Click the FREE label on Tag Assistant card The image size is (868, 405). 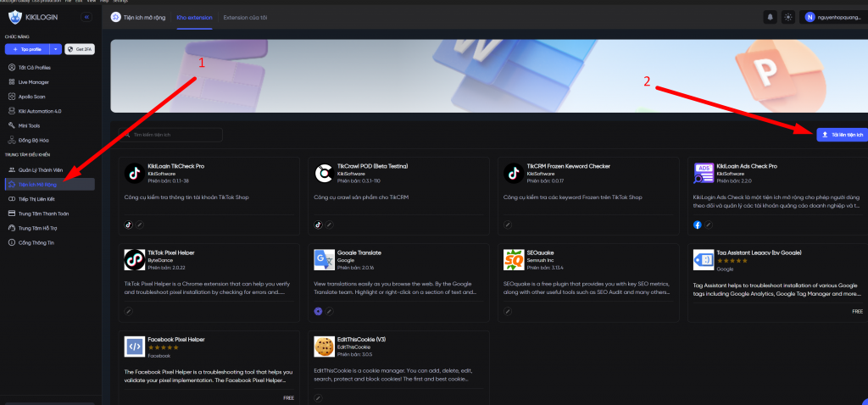(x=858, y=312)
